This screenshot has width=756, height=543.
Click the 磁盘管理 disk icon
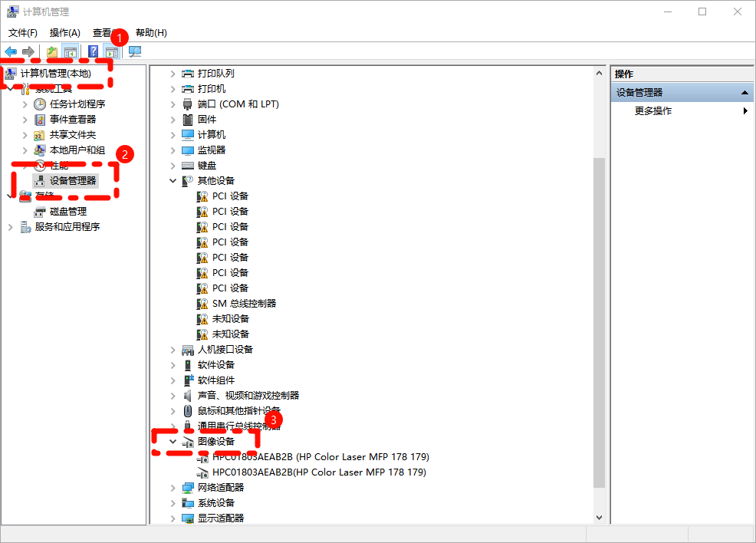click(40, 211)
